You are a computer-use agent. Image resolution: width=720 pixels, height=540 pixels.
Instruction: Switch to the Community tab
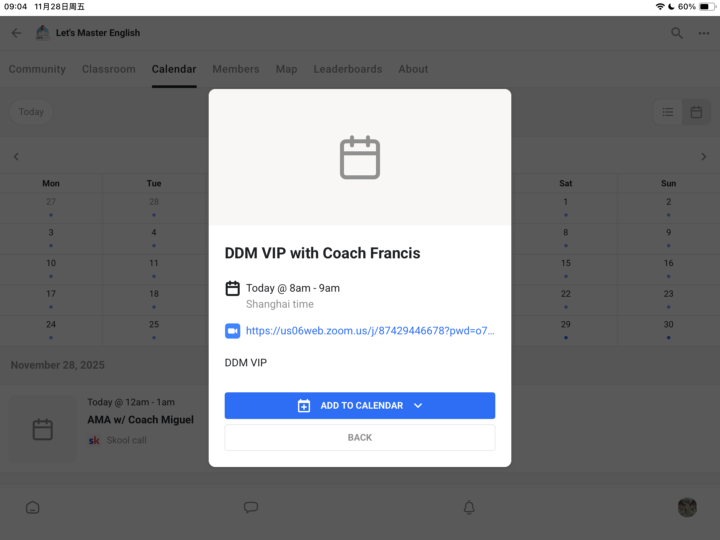click(37, 69)
